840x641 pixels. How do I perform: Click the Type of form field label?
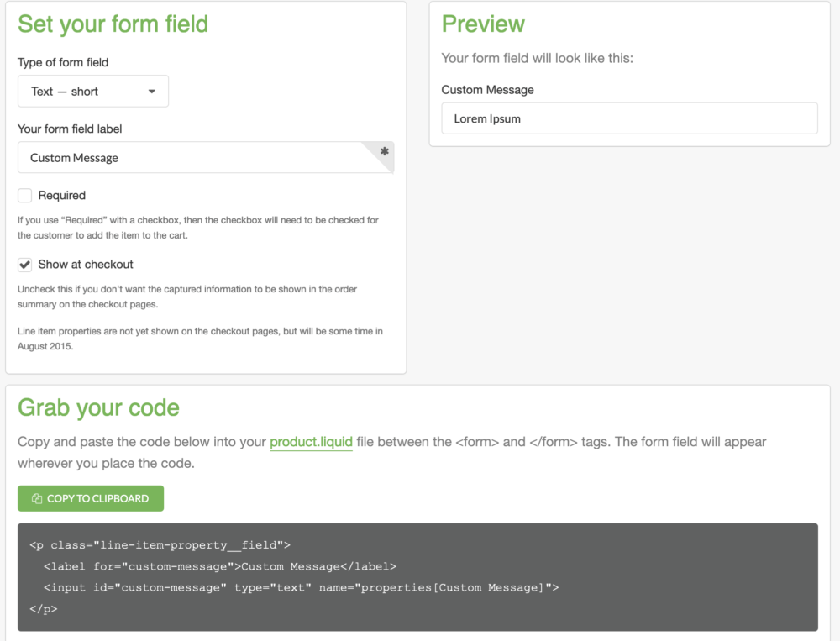tap(63, 62)
